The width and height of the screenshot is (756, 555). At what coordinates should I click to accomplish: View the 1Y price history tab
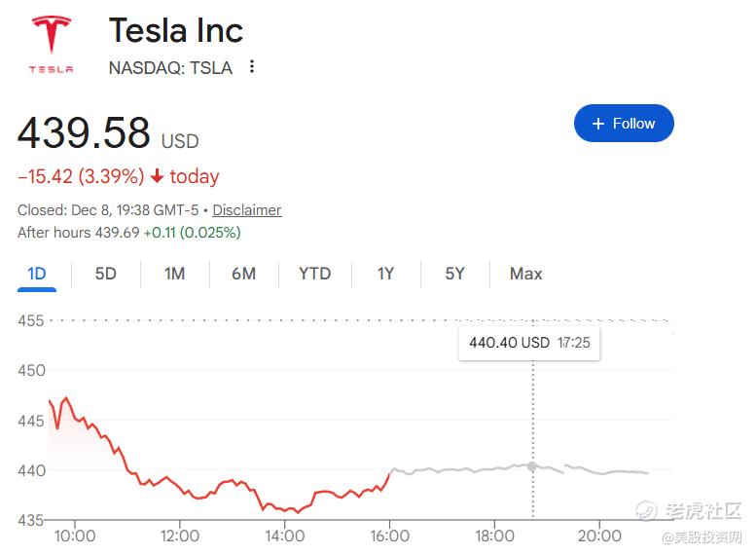point(385,274)
